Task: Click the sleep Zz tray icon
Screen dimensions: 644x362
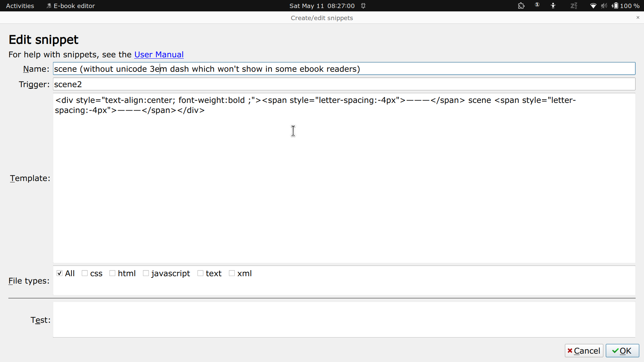Action: (x=574, y=6)
